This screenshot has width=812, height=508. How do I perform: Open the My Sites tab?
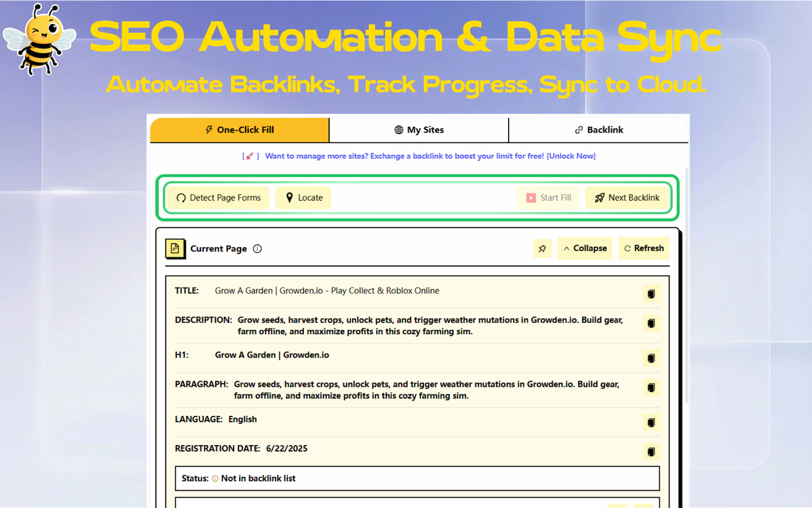point(419,130)
